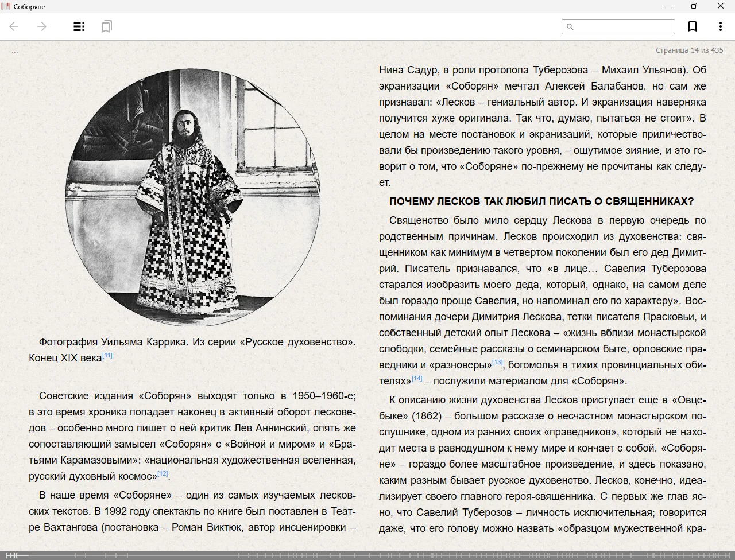
Task: Click the round priest photograph
Action: (192, 198)
